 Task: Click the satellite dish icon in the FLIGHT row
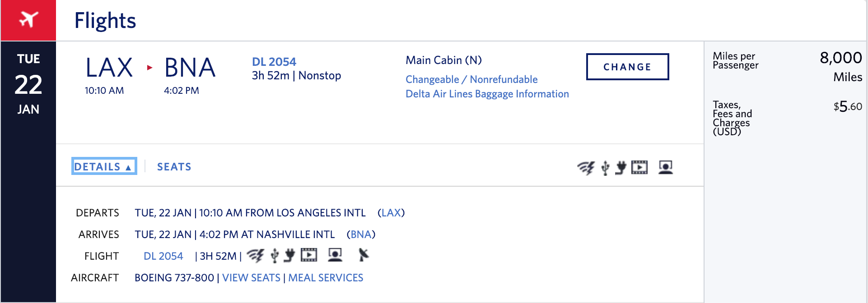[x=363, y=255]
